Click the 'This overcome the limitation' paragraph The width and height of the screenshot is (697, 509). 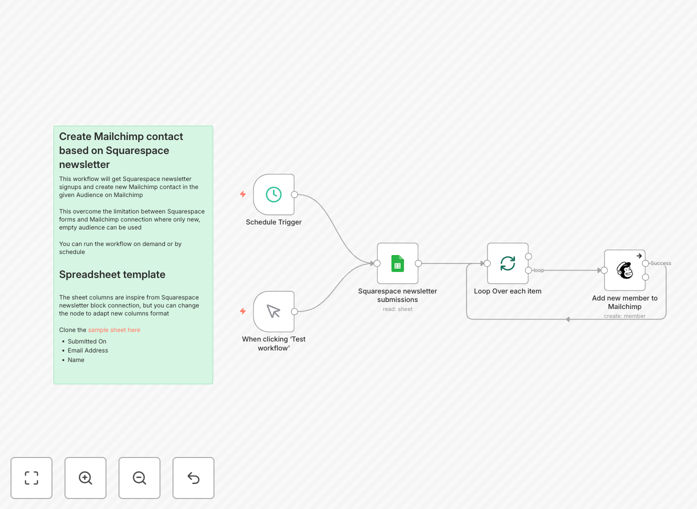(x=132, y=219)
